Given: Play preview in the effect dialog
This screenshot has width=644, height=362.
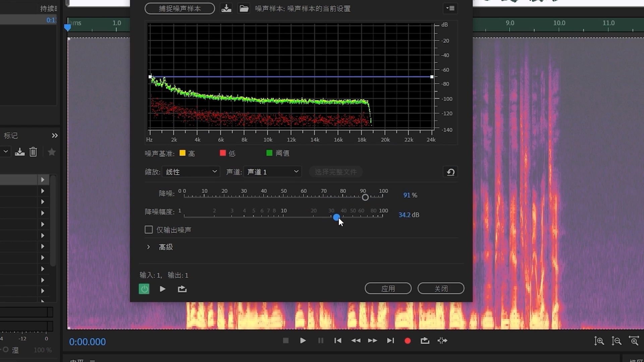Looking at the screenshot, I should [163, 289].
